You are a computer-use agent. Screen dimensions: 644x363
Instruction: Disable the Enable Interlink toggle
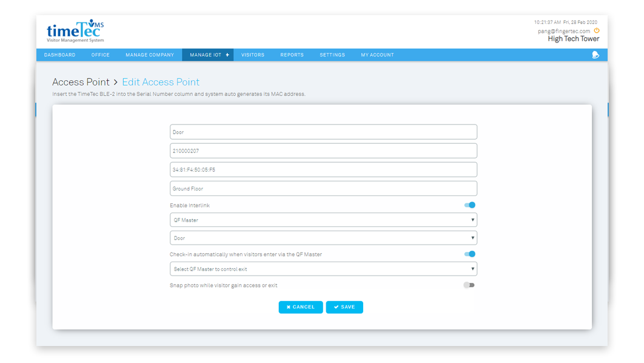pyautogui.click(x=469, y=205)
